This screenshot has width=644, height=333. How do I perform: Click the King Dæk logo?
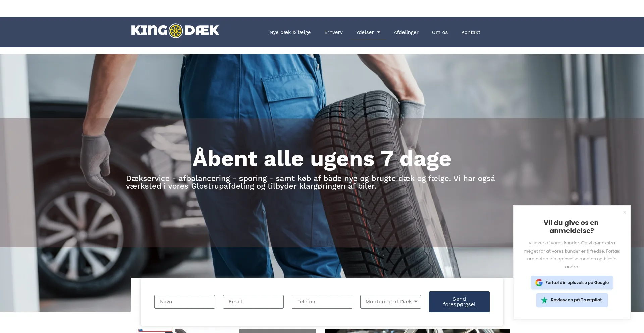click(x=175, y=31)
